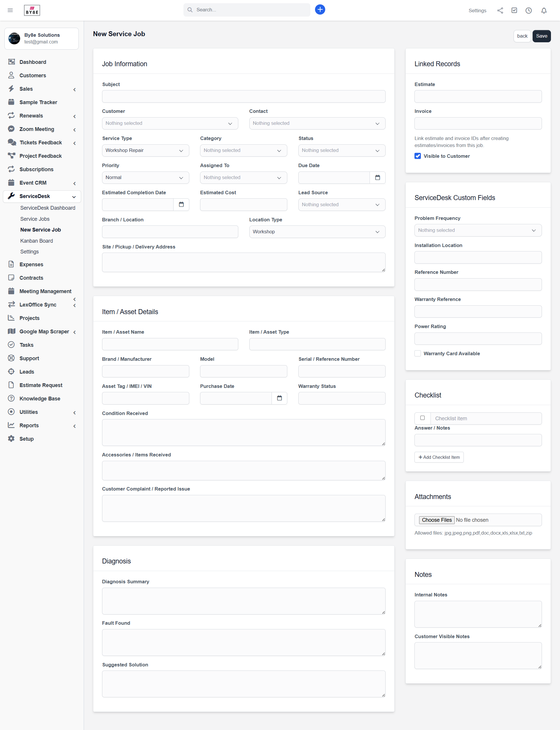
Task: Change Priority from Normal dropdown
Action: click(x=145, y=177)
